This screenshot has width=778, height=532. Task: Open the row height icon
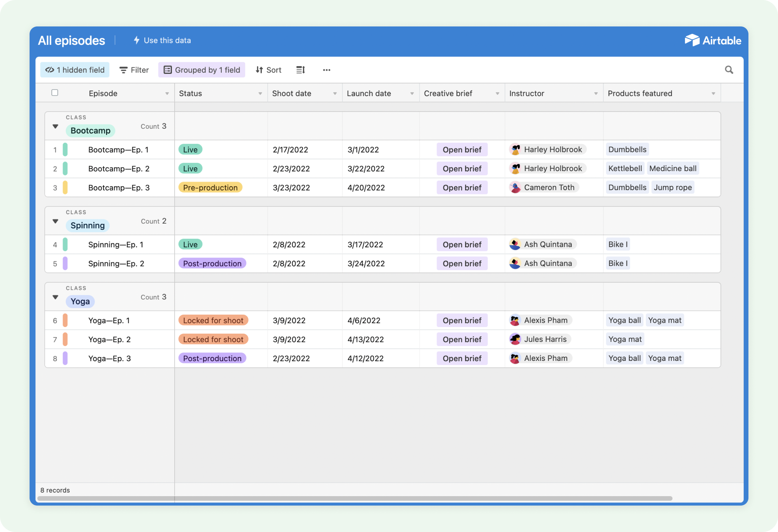(x=300, y=70)
